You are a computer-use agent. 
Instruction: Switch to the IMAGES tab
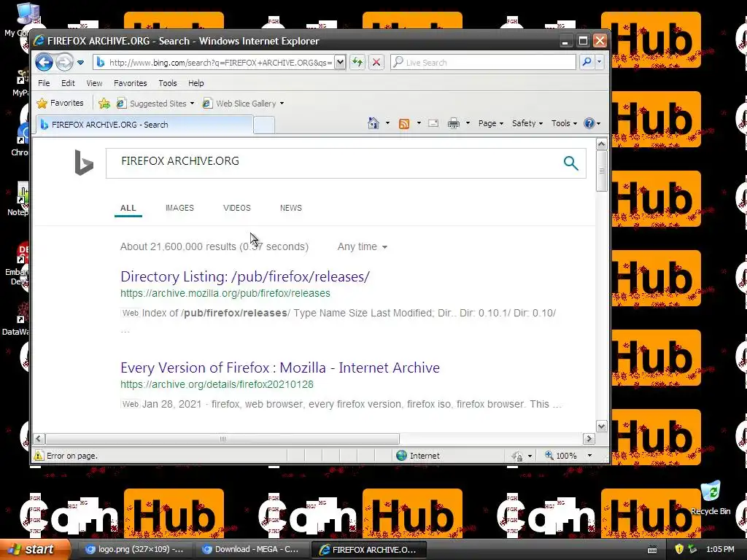[x=179, y=208]
